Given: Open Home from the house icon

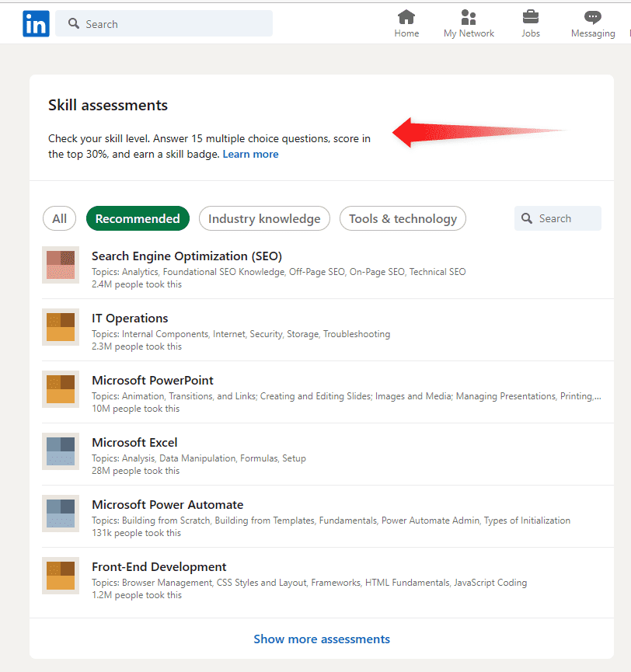Looking at the screenshot, I should (406, 17).
